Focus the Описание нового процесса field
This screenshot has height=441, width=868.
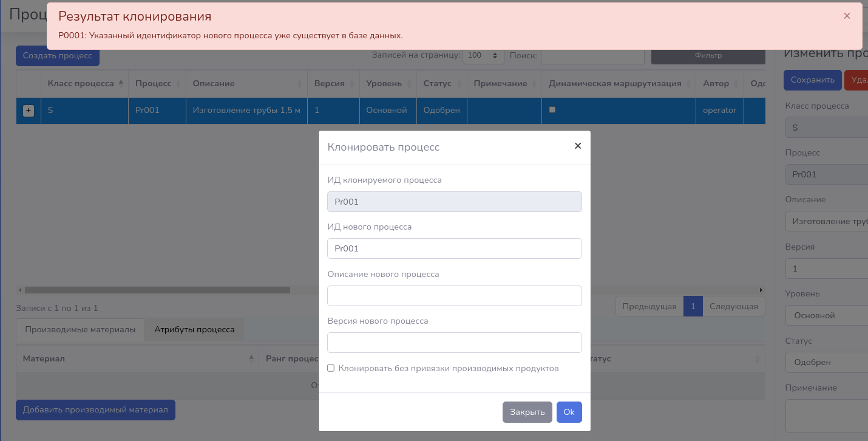(x=454, y=296)
